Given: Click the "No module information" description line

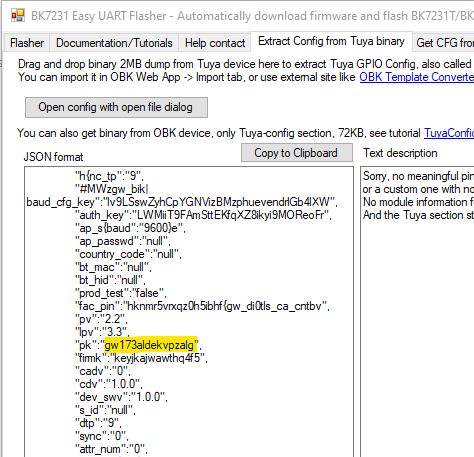Looking at the screenshot, I should coord(418,202).
